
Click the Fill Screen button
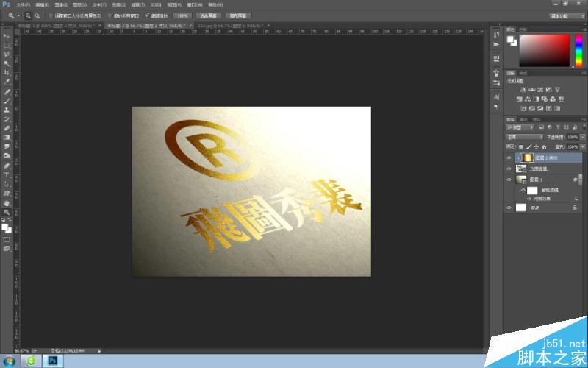point(238,15)
